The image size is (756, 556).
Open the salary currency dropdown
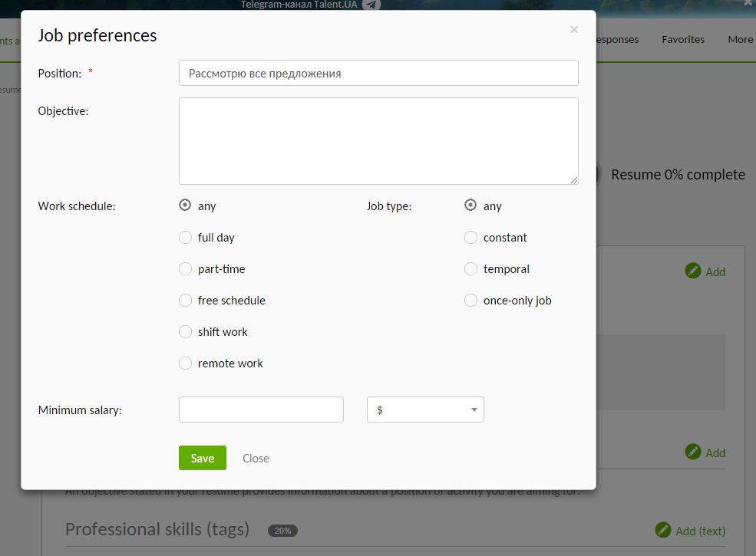tap(425, 410)
